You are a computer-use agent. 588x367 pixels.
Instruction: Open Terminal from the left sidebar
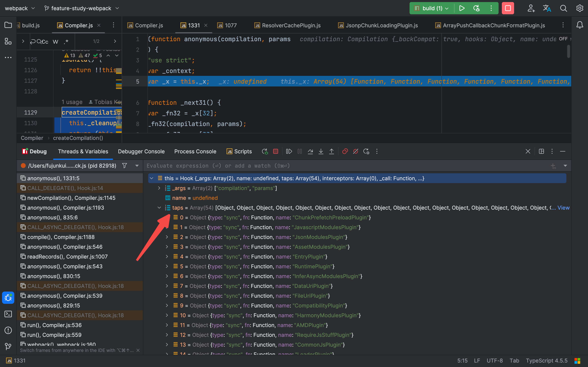coord(8,314)
